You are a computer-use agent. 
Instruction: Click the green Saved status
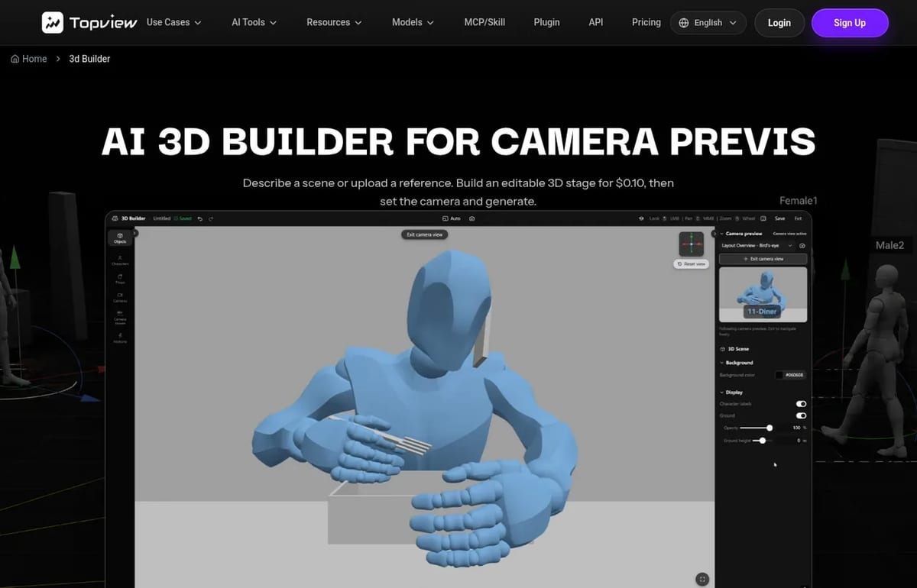tap(183, 218)
